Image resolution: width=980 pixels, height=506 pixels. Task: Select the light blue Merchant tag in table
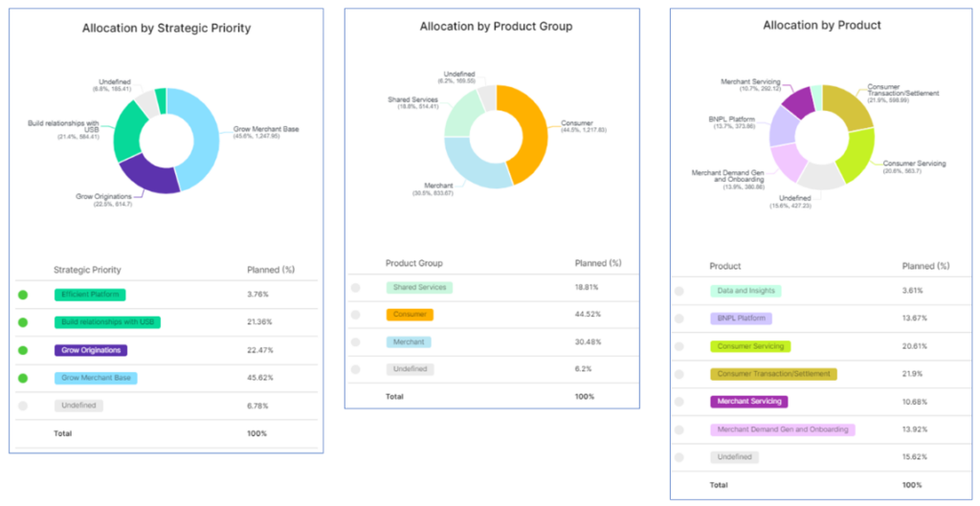click(409, 341)
